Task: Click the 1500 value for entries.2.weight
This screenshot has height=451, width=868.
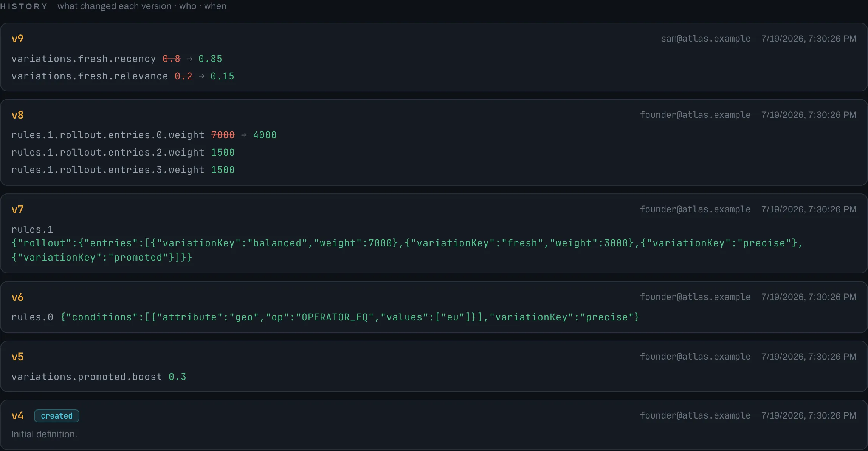Action: pyautogui.click(x=223, y=153)
